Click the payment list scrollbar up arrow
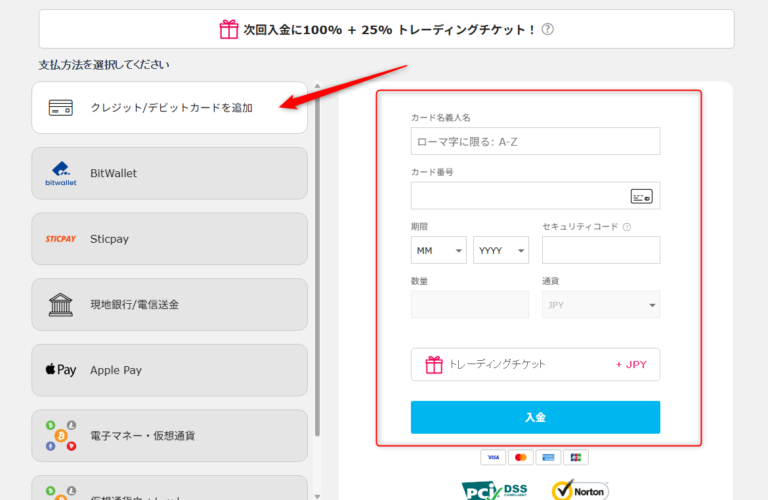 click(x=317, y=86)
